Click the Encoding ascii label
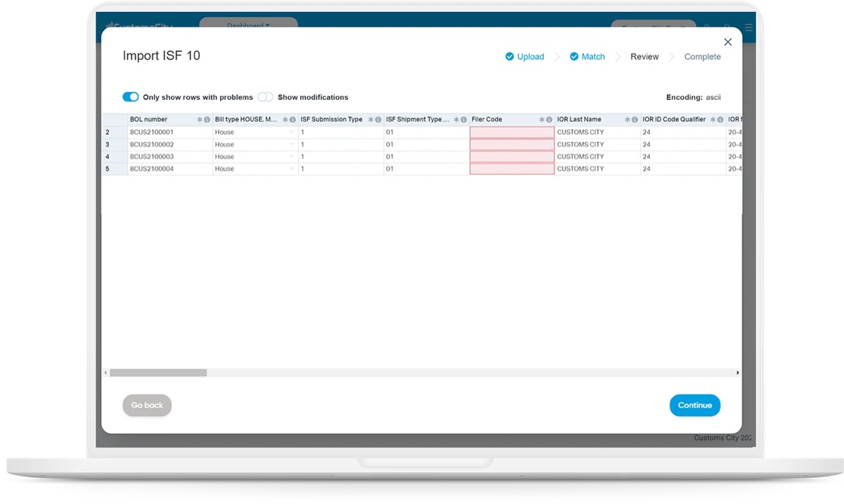 point(693,97)
